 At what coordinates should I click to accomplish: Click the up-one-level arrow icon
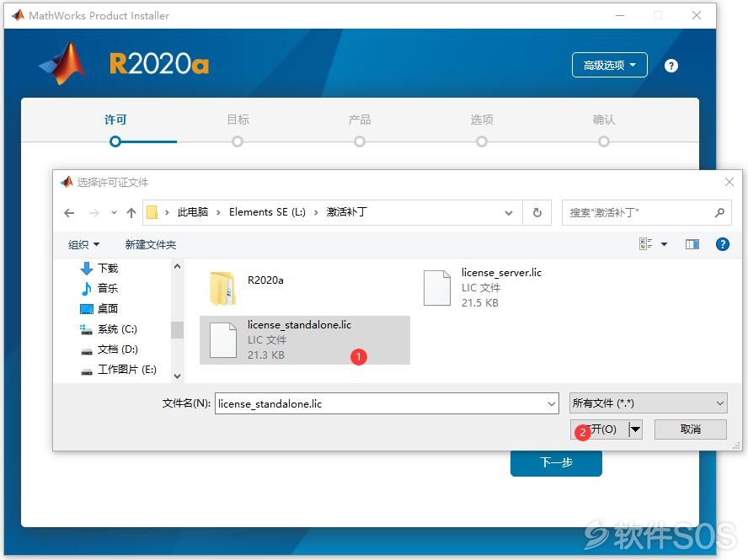point(131,213)
